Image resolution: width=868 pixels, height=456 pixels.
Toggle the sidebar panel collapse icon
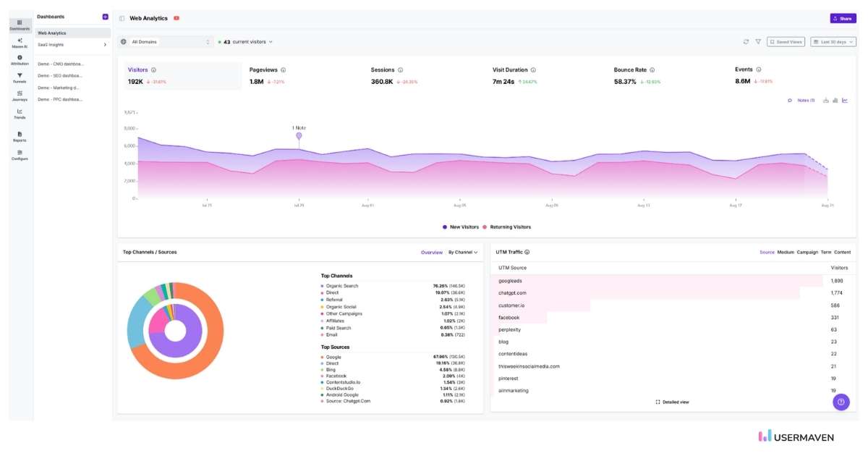pyautogui.click(x=122, y=18)
